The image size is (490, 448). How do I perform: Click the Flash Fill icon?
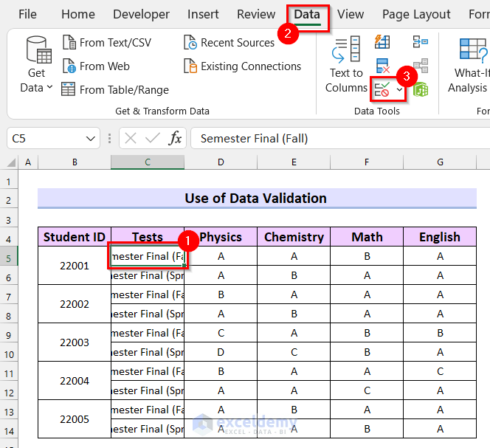pyautogui.click(x=382, y=41)
